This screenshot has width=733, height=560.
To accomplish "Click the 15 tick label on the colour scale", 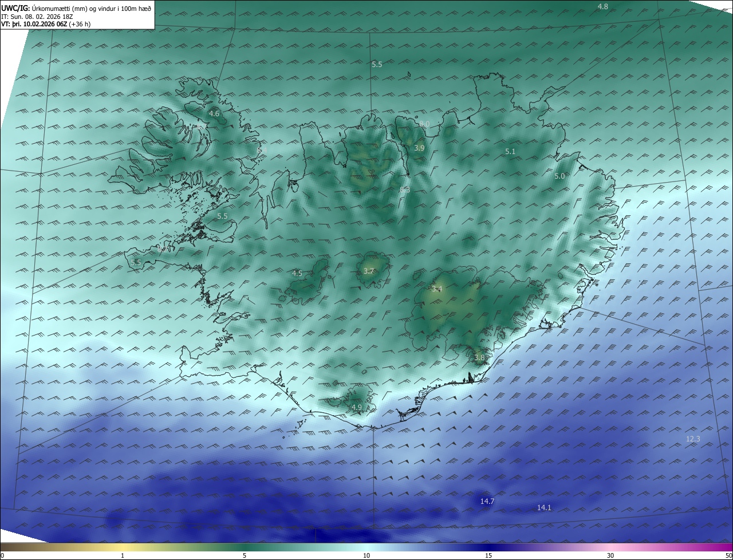I will tap(488, 555).
